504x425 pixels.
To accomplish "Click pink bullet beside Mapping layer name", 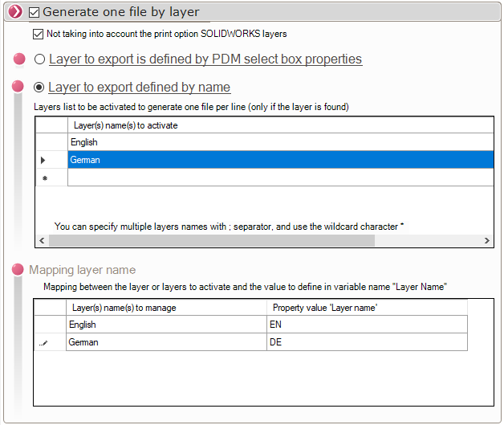I will (19, 270).
